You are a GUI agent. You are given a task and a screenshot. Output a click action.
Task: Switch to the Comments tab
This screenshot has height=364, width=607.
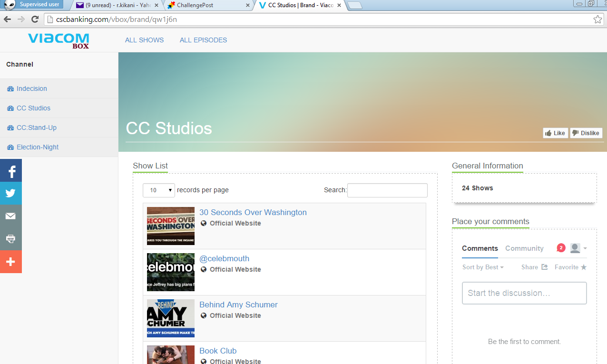pos(480,248)
